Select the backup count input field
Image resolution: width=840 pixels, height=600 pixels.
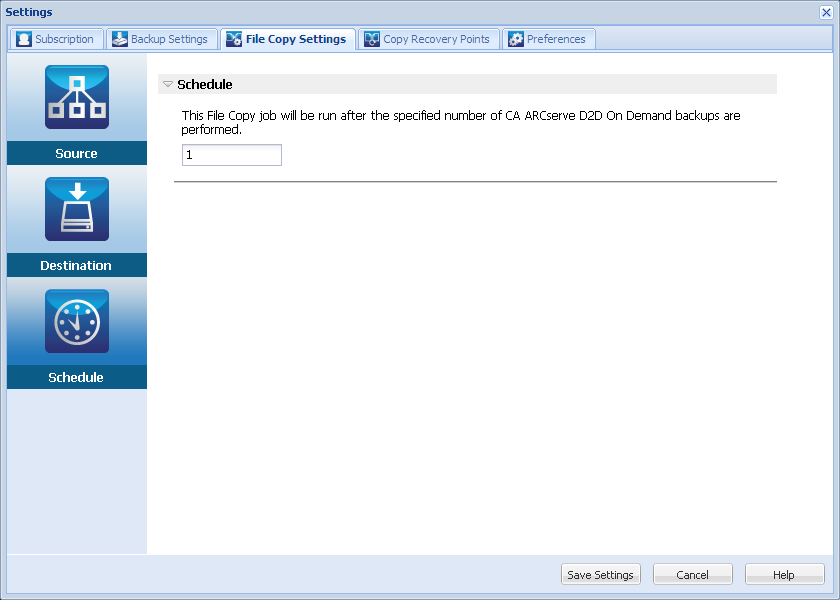click(x=231, y=155)
